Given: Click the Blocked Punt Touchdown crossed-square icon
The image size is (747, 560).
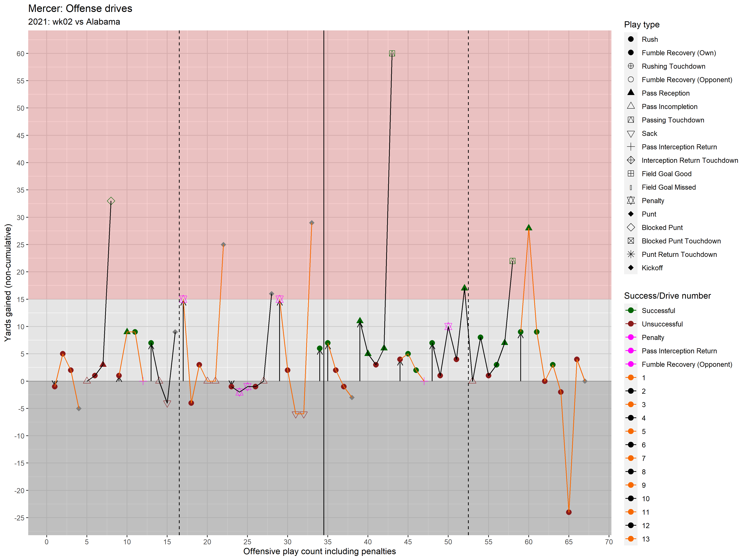Looking at the screenshot, I should tap(630, 241).
